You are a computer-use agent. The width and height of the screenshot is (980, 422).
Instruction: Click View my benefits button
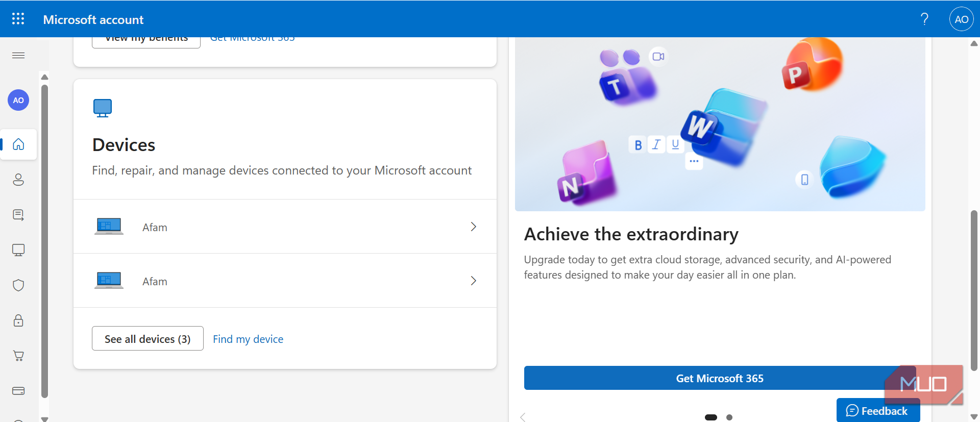(x=146, y=41)
